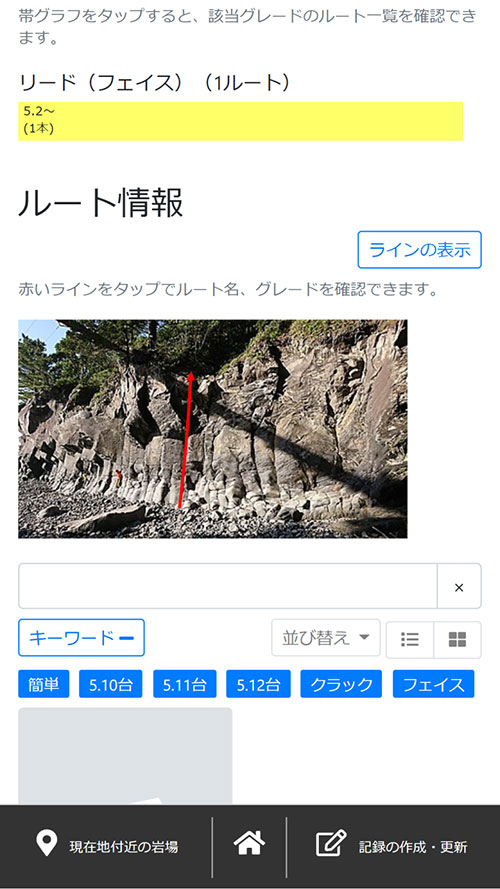Switch to list view icon
The image size is (500, 889).
409,640
